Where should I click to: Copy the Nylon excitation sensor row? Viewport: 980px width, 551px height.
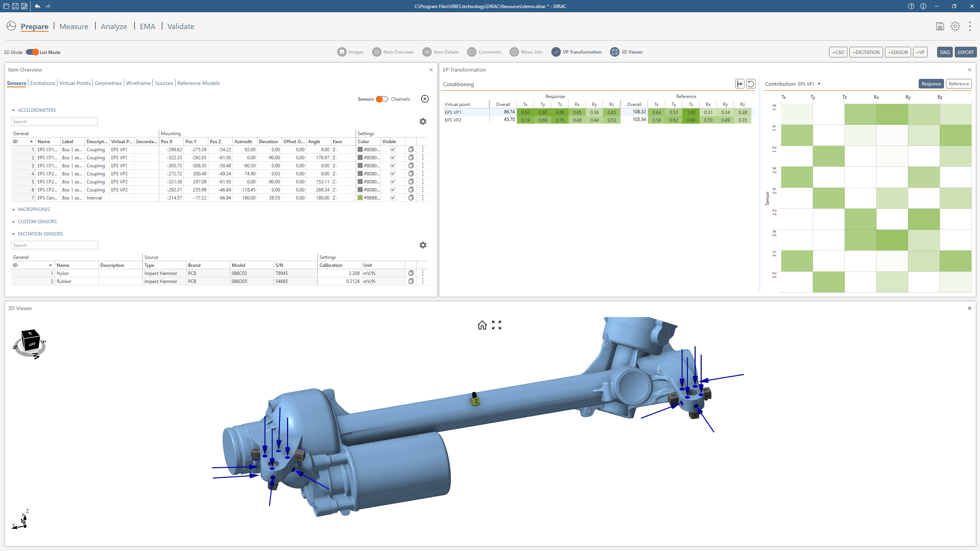coord(411,273)
